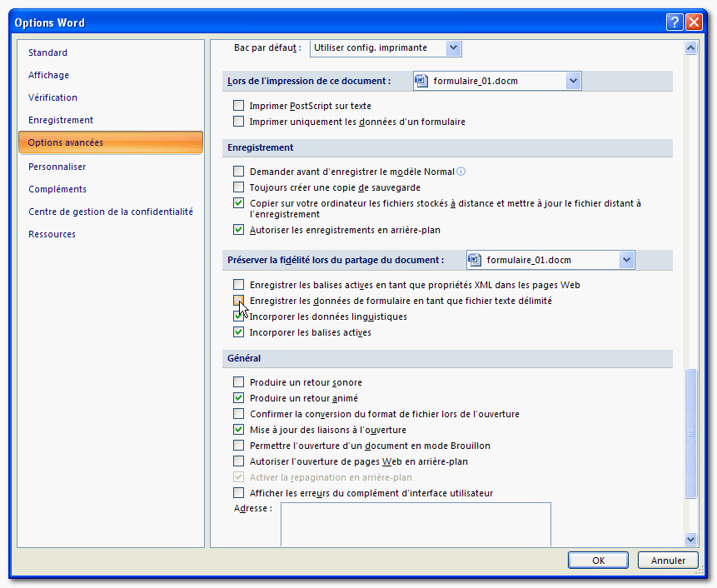Click the OK button
717x588 pixels.
[598, 561]
